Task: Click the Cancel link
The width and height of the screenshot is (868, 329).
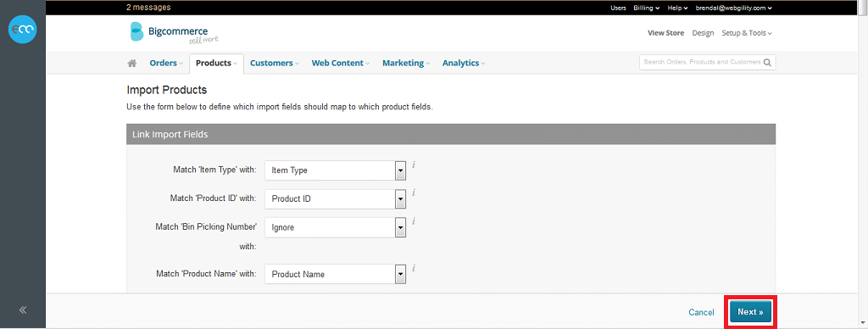Action: tap(701, 312)
